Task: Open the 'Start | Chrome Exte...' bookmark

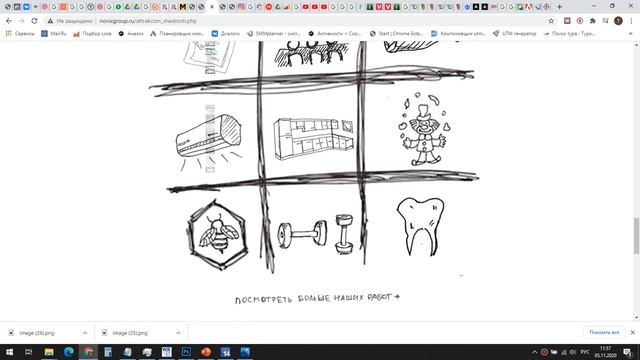Action: (x=396, y=33)
